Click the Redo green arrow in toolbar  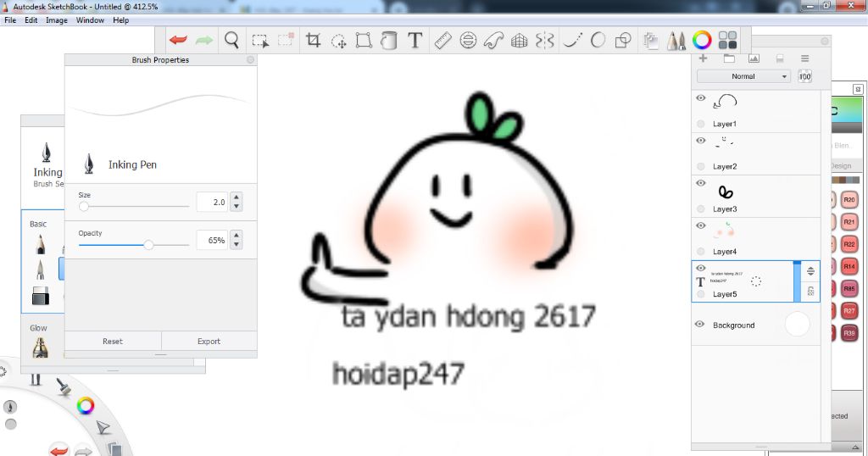pos(204,40)
